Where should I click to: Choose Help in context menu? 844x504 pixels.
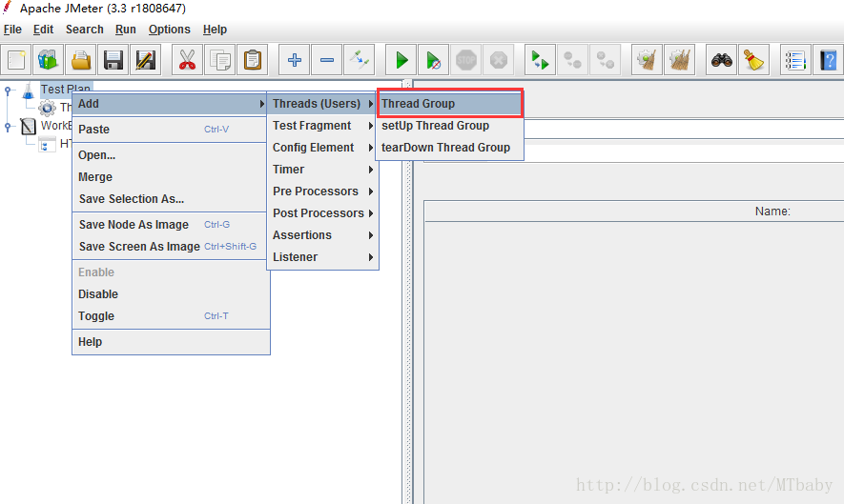click(171, 342)
